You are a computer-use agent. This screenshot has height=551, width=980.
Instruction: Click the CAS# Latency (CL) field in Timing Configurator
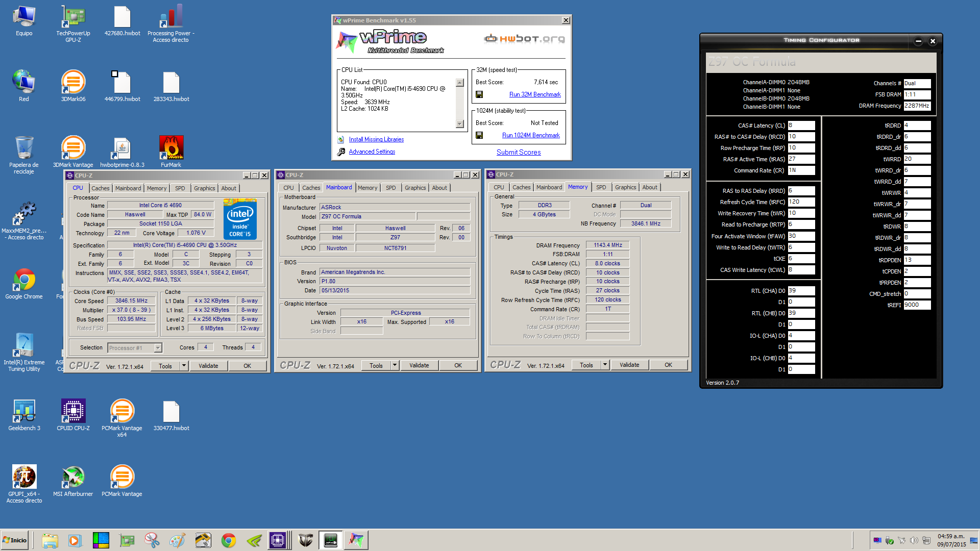[x=801, y=126]
